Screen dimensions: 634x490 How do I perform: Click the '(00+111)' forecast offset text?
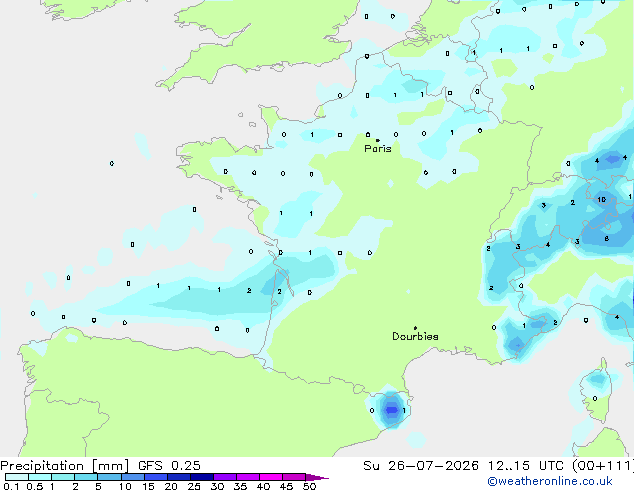point(602,466)
